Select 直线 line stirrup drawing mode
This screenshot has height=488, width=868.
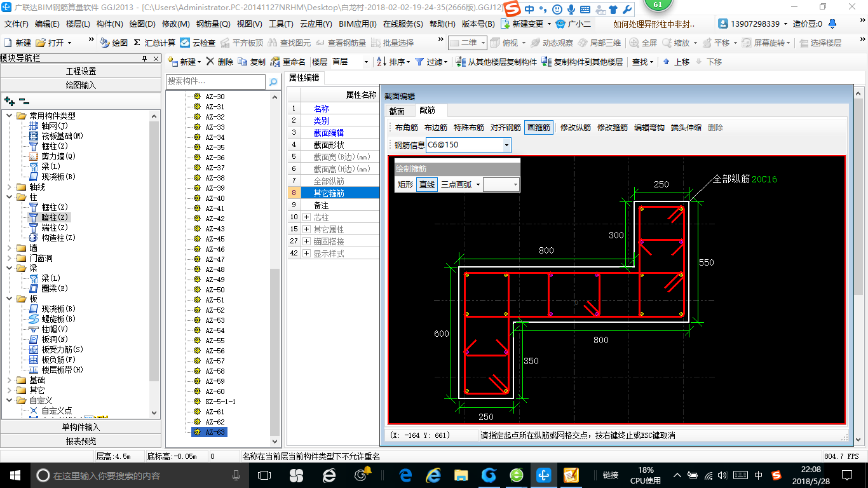[427, 184]
